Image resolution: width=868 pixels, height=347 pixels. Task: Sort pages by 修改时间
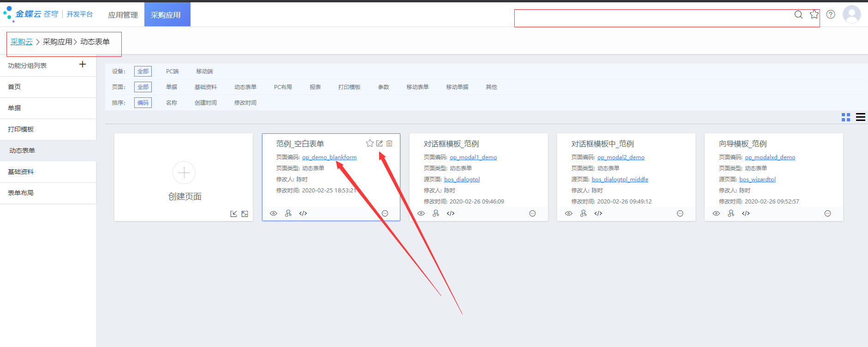click(245, 103)
